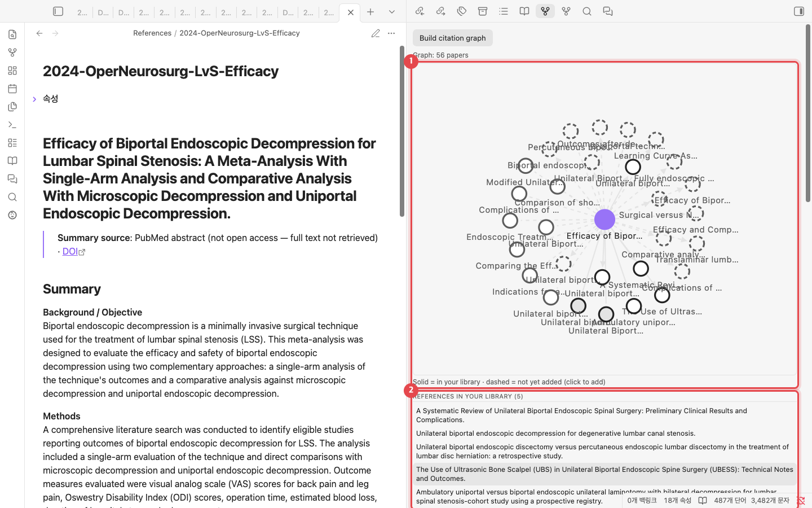
Task: Click the '18개 속성' status bar entry
Action: tap(677, 501)
